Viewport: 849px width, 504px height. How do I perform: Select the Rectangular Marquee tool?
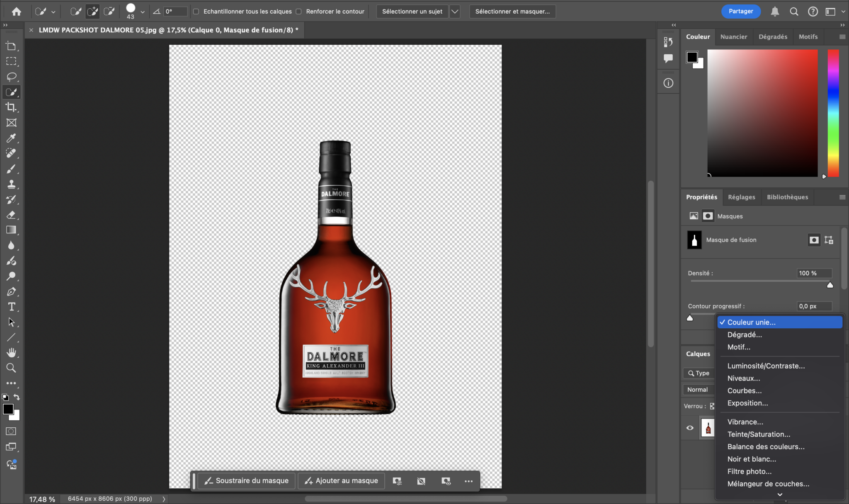[x=12, y=61]
